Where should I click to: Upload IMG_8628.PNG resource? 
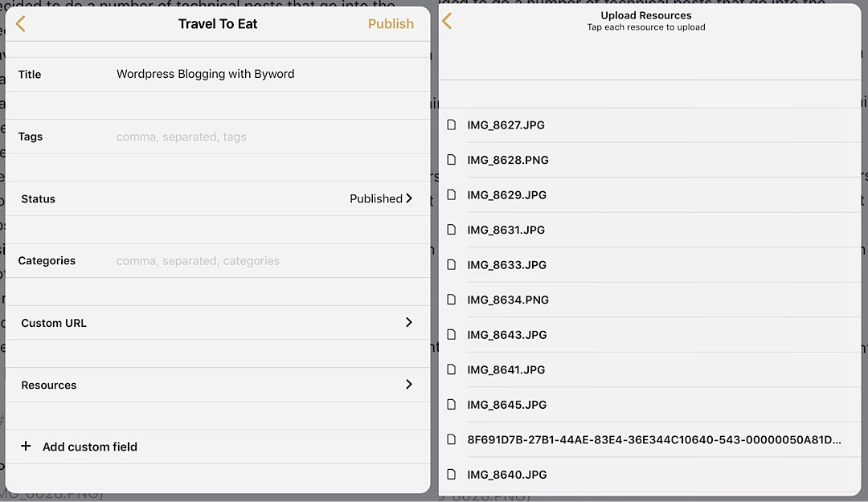(650, 160)
